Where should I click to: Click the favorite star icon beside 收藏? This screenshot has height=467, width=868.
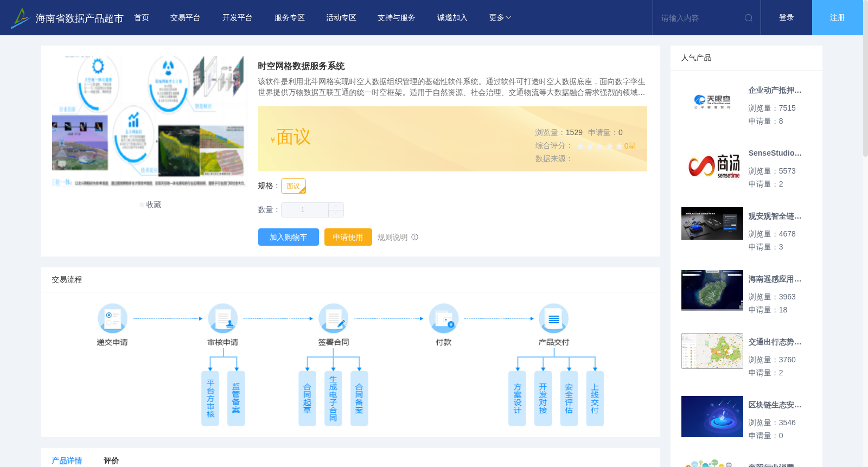pyautogui.click(x=142, y=204)
